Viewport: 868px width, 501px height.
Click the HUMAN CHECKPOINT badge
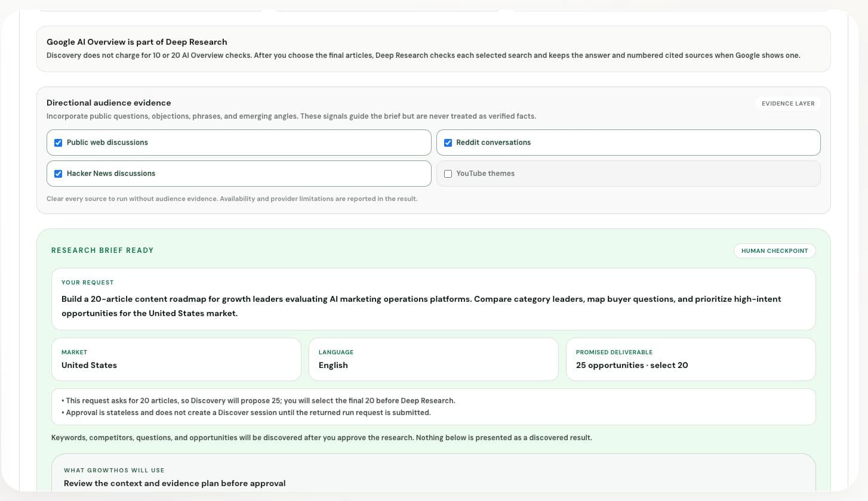tap(774, 250)
